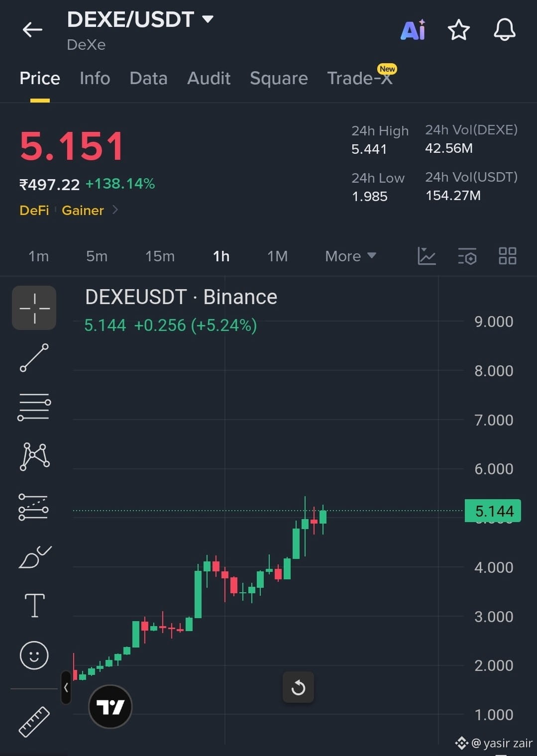Add DEXE/USDT to favorites via star
The height and width of the screenshot is (756, 537).
(459, 30)
